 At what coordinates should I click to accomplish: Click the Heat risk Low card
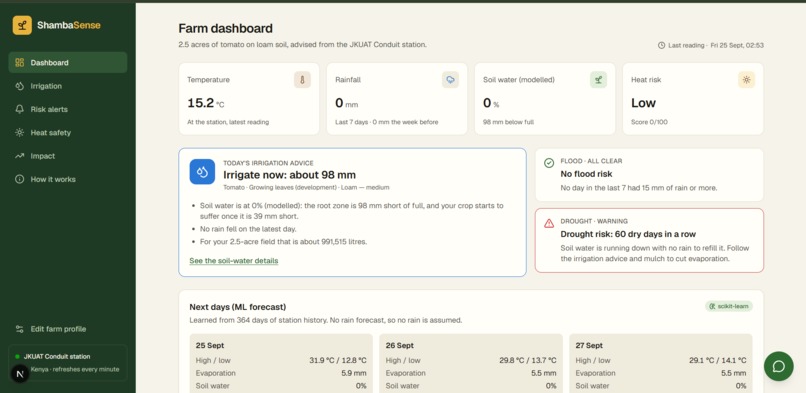tap(693, 99)
